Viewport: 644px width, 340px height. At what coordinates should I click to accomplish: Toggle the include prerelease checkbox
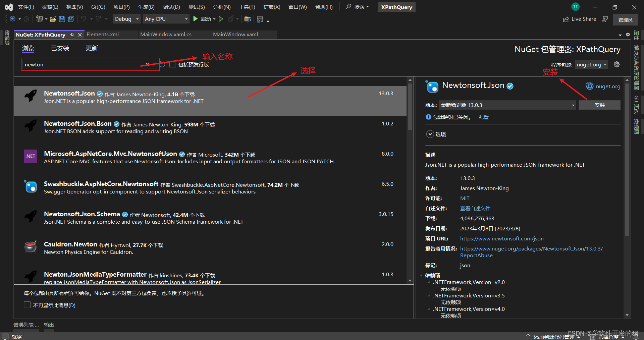coord(173,64)
